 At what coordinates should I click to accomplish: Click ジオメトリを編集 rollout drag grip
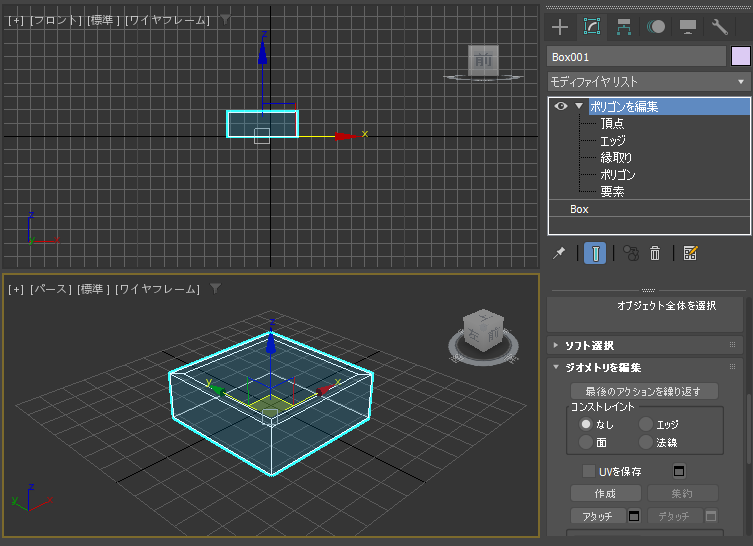click(732, 366)
